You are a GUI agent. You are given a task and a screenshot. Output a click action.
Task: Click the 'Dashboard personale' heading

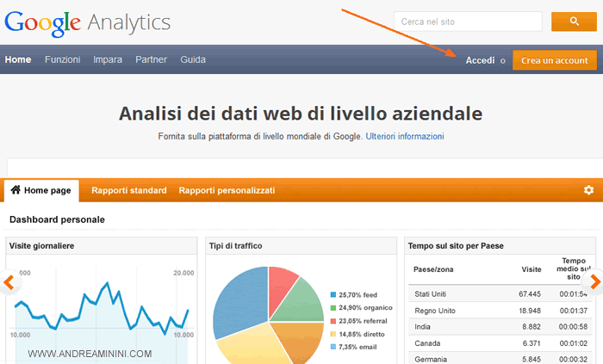(57, 219)
